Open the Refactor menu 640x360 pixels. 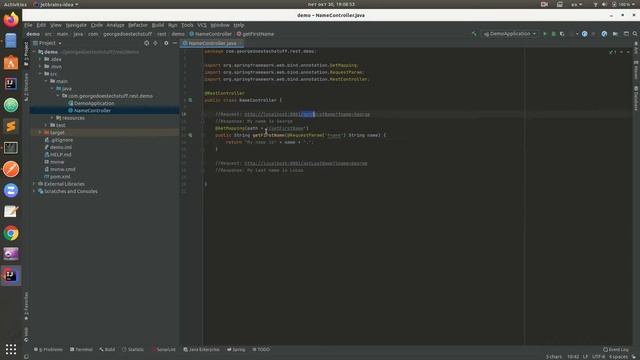point(138,25)
